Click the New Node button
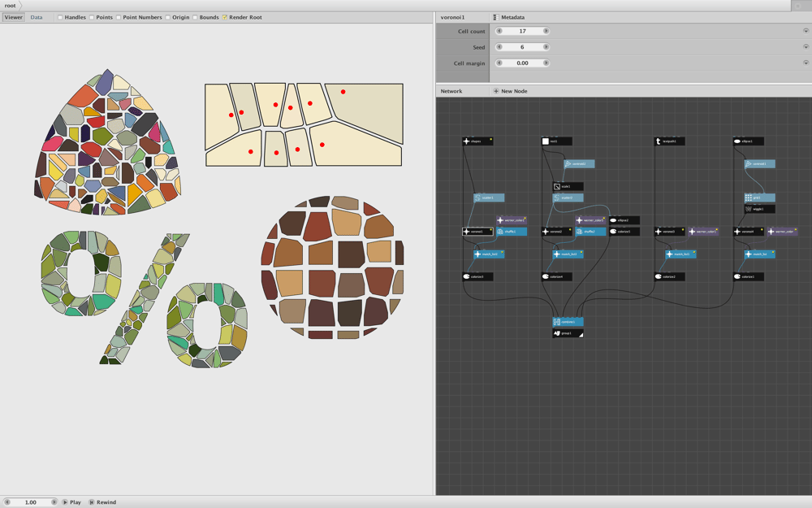The width and height of the screenshot is (812, 508). coord(510,91)
